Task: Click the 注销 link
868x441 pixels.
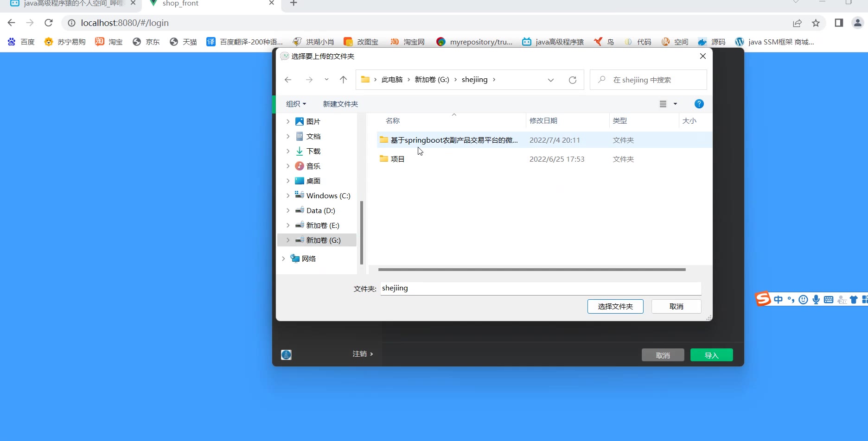Action: pos(363,354)
